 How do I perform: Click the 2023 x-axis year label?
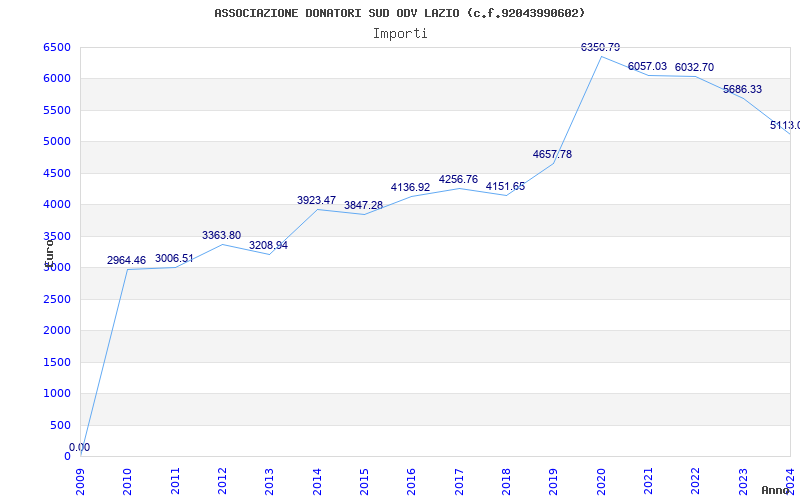(x=743, y=482)
